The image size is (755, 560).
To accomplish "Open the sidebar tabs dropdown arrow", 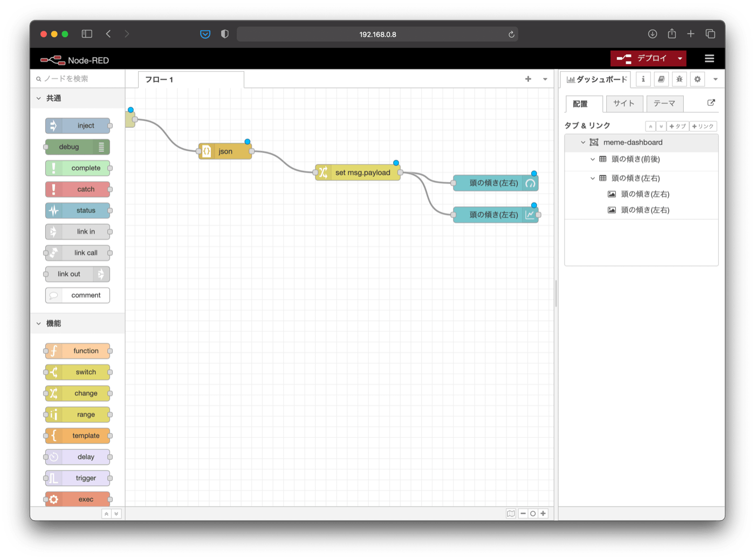I will 716,79.
